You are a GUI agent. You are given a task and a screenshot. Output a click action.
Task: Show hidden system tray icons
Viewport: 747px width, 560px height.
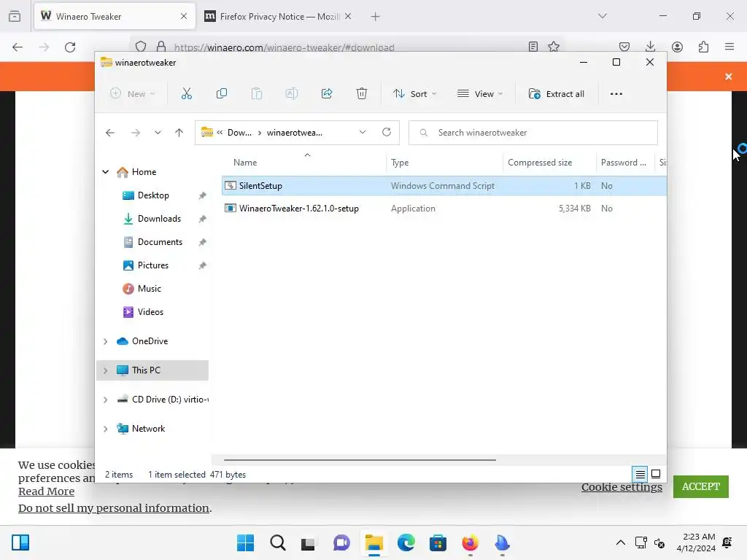621,542
